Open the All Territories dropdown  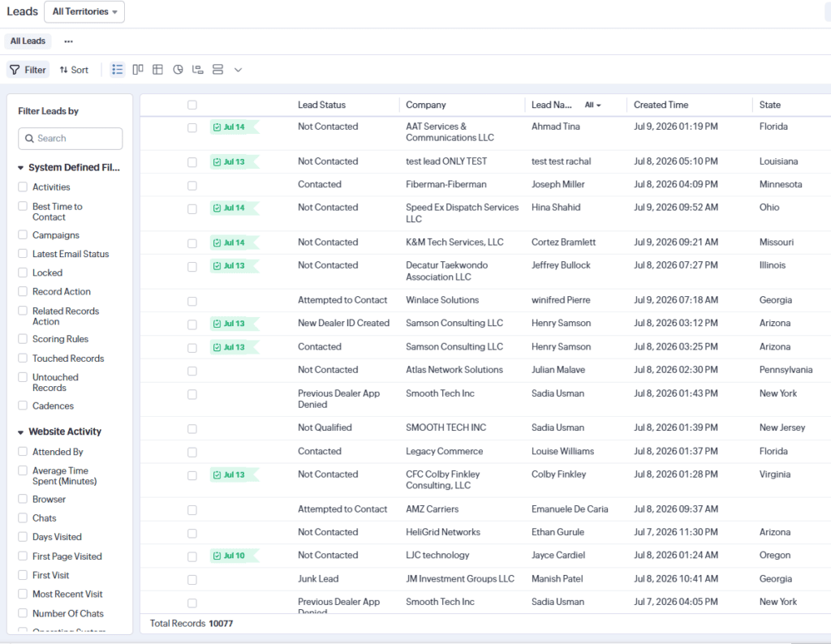coord(84,11)
